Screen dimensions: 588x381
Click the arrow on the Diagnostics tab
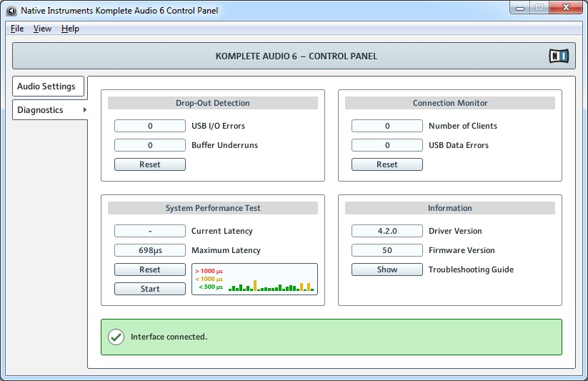85,109
